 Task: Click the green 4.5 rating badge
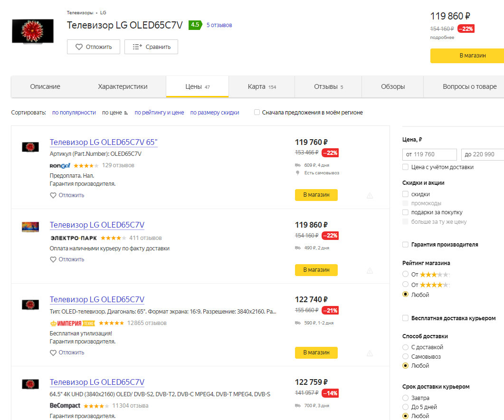pos(195,25)
